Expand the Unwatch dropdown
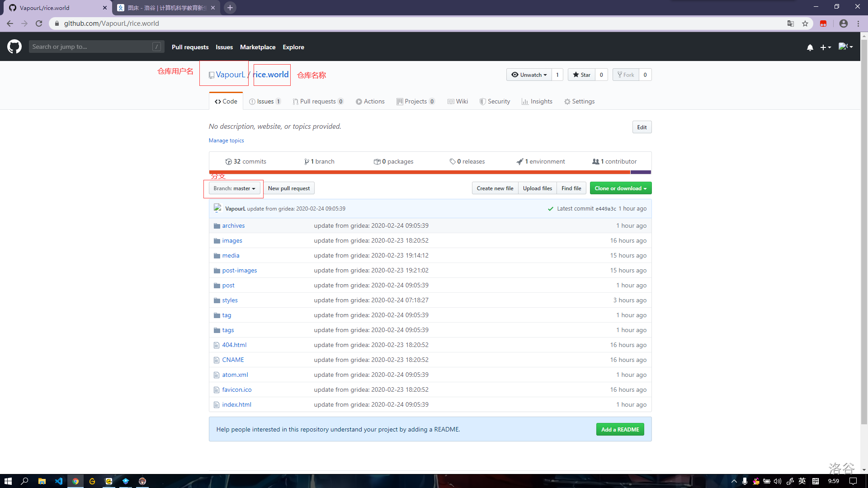 [529, 75]
